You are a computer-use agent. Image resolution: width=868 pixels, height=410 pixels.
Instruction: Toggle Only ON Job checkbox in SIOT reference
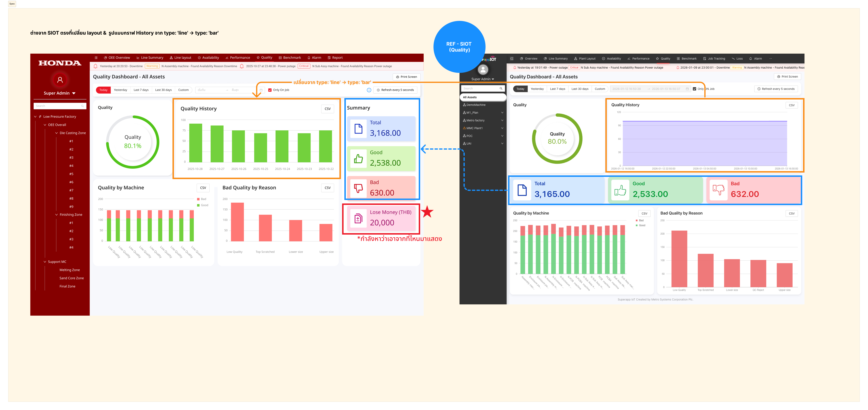tap(694, 89)
